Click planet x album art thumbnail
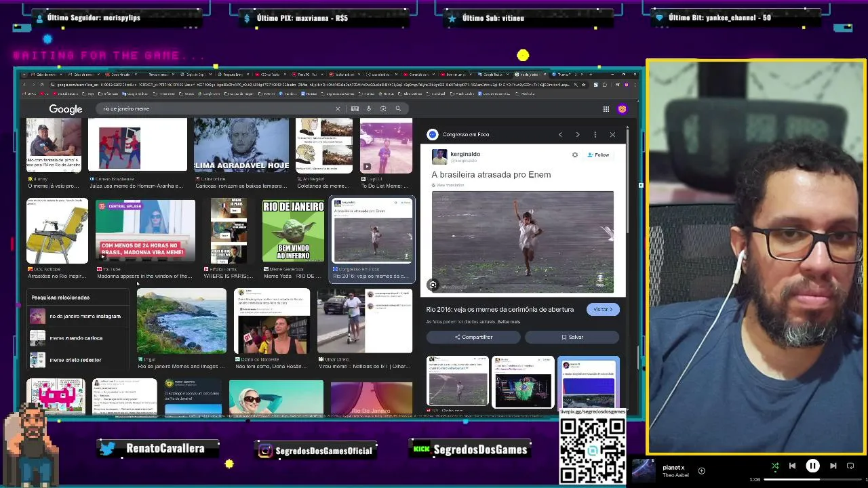This screenshot has width=868, height=488. tap(644, 470)
